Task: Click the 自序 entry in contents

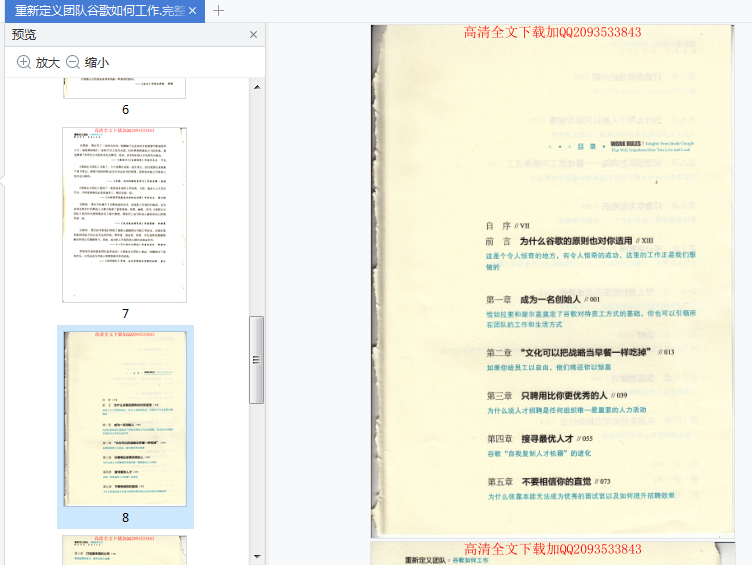Action: [x=507, y=225]
